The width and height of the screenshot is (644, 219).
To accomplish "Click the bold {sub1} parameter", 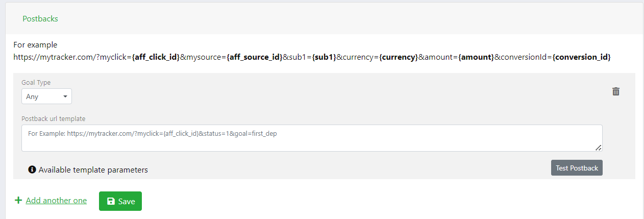I will click(x=324, y=57).
